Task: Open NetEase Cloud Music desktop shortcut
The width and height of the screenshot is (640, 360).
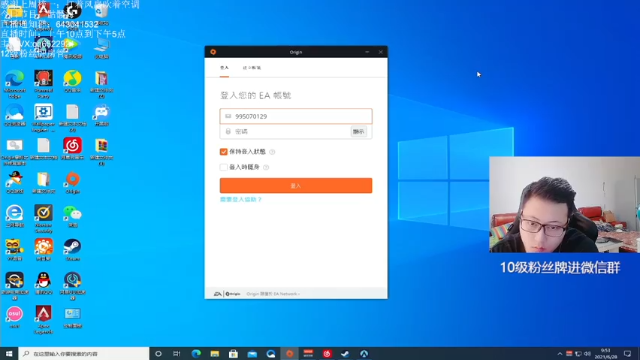Action: coord(73,149)
